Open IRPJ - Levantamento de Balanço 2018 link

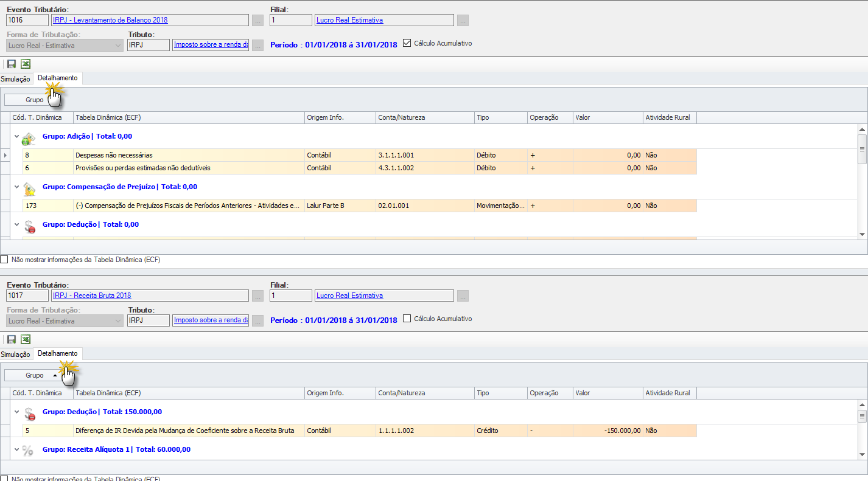click(110, 20)
